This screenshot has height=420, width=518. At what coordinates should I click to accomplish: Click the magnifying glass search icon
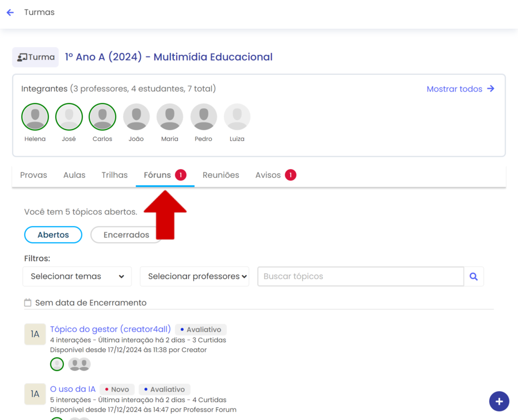[x=474, y=277]
